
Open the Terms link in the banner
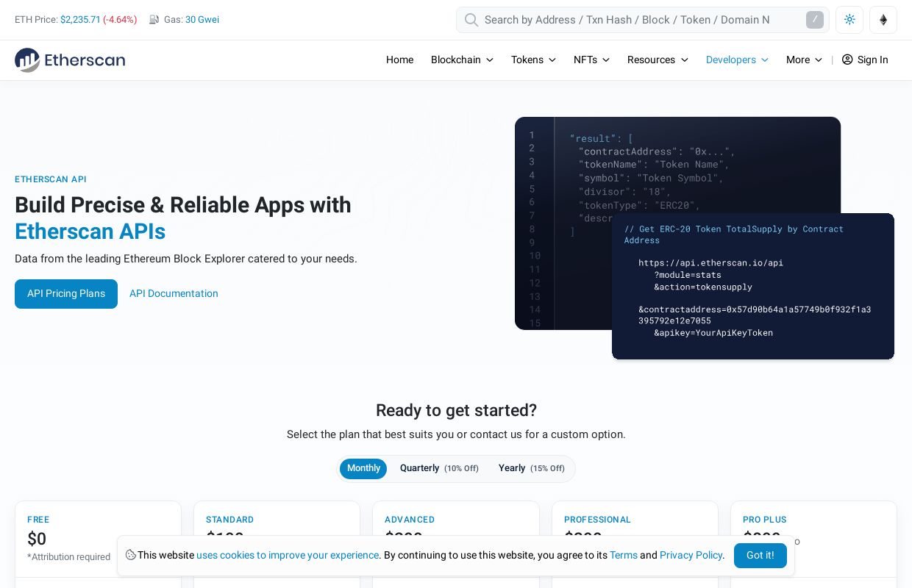pos(624,556)
